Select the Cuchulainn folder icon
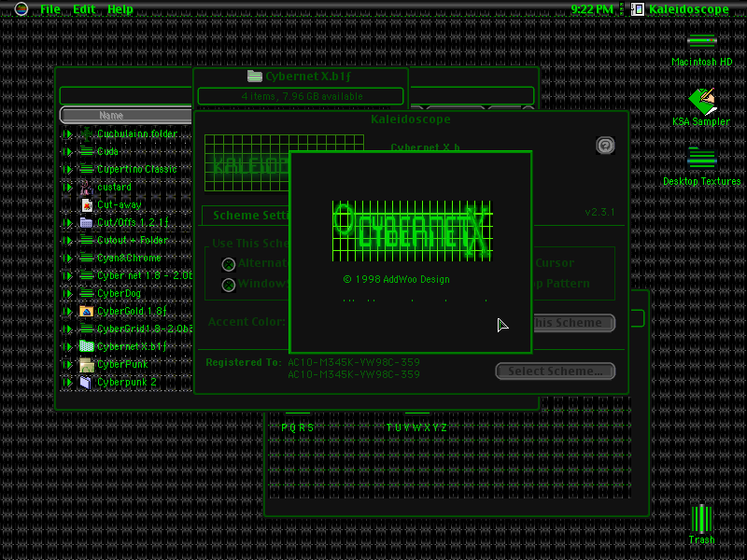Viewport: 747px width, 560px height. [86, 133]
